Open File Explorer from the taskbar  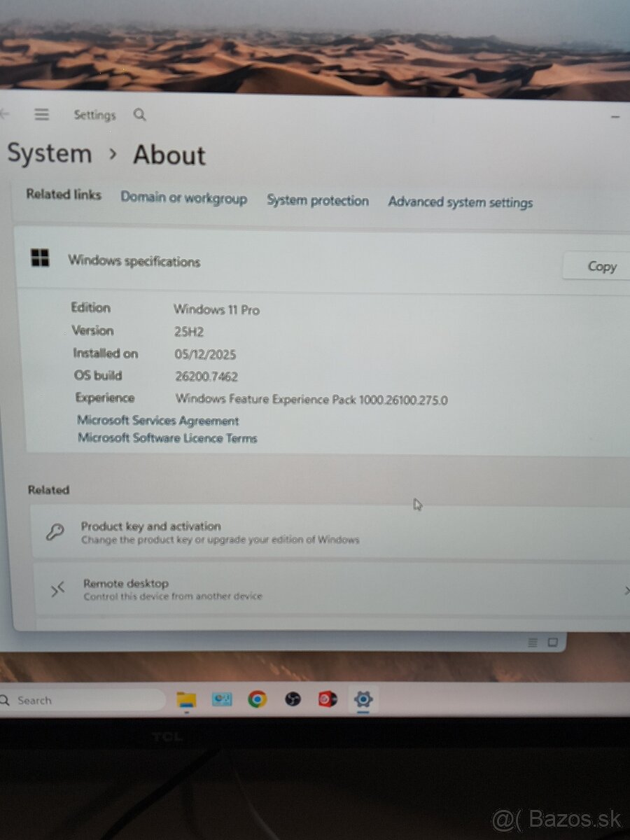[x=186, y=699]
